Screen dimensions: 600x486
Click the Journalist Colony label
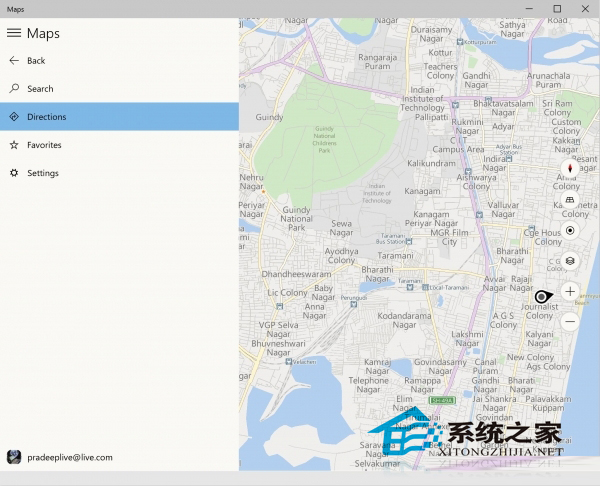click(x=539, y=311)
